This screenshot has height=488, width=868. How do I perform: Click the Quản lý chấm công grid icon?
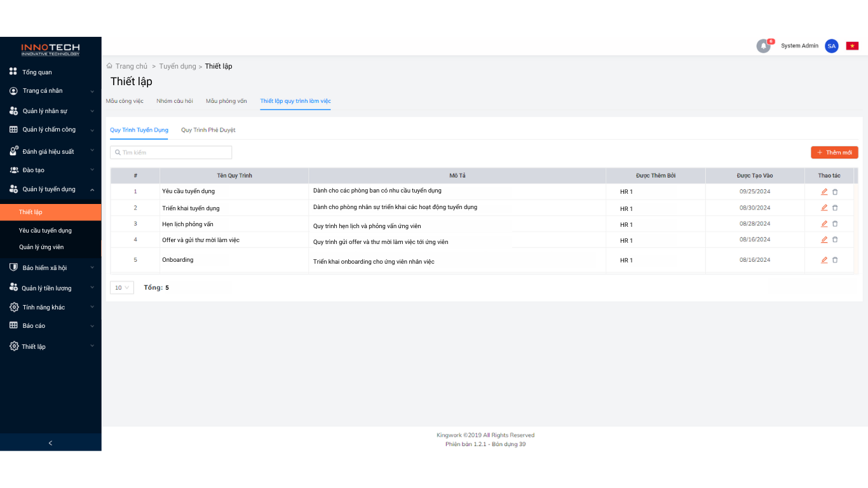[13, 130]
